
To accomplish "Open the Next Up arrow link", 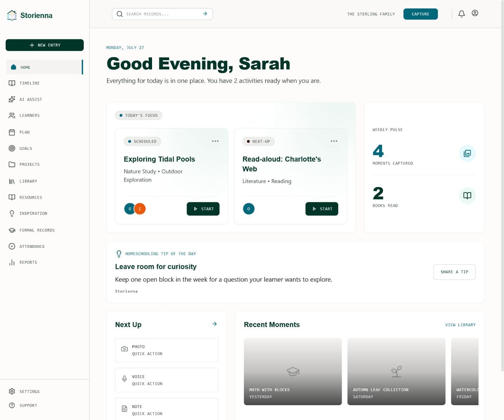I will pos(214,324).
